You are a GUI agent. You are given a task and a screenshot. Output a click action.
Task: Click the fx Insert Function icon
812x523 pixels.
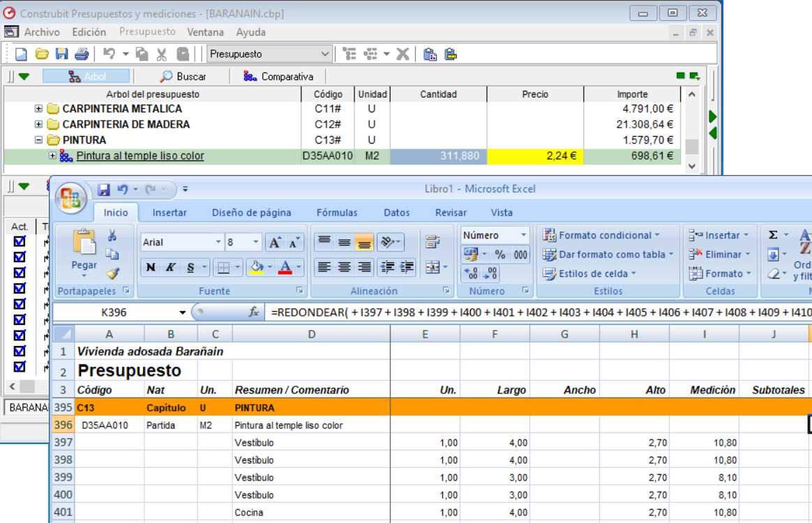[x=253, y=312]
